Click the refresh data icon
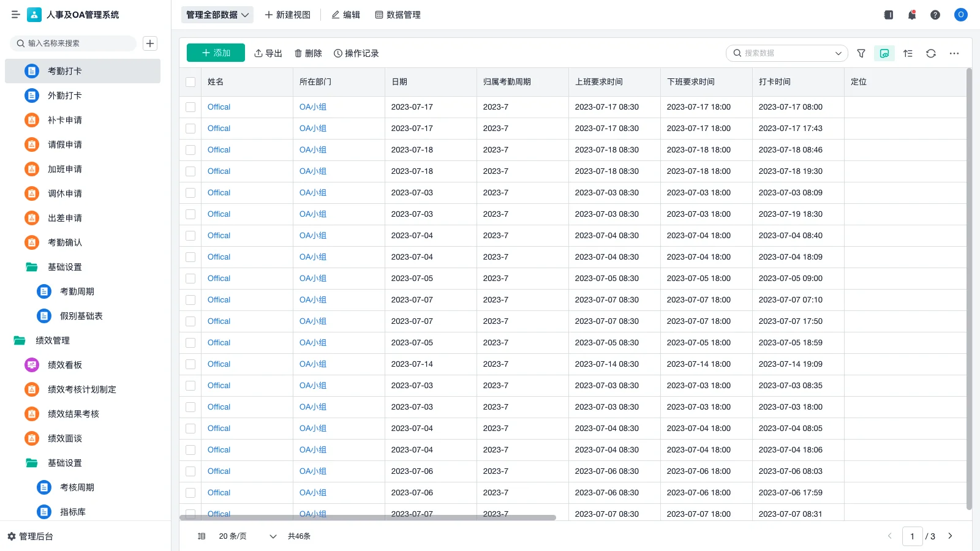Image resolution: width=980 pixels, height=551 pixels. tap(931, 53)
